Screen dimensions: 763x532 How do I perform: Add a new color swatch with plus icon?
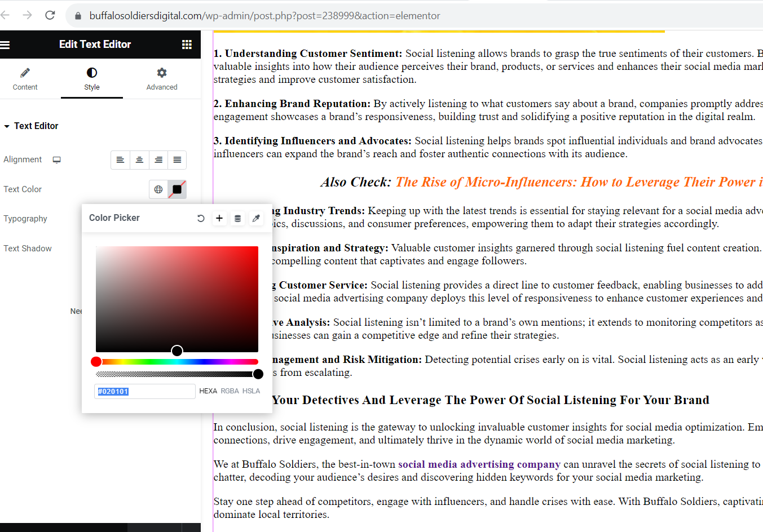click(219, 218)
